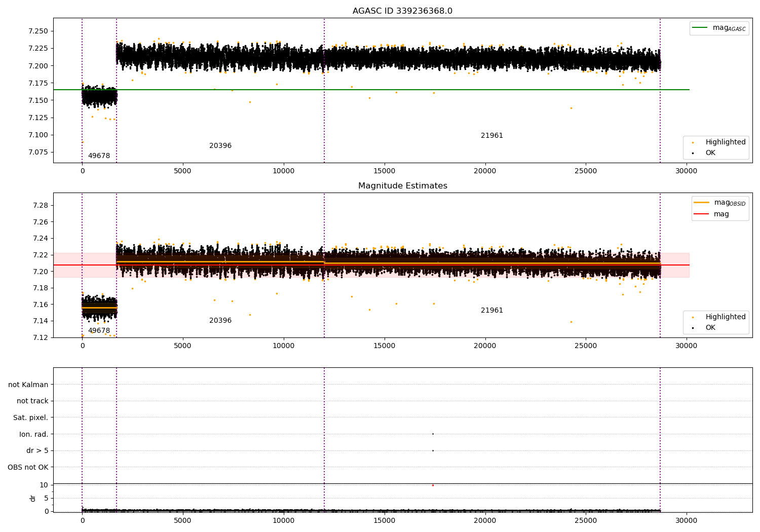The height and width of the screenshot is (532, 760).
Task: Click the obsid label 21961 in the top plot
Action: click(x=492, y=135)
